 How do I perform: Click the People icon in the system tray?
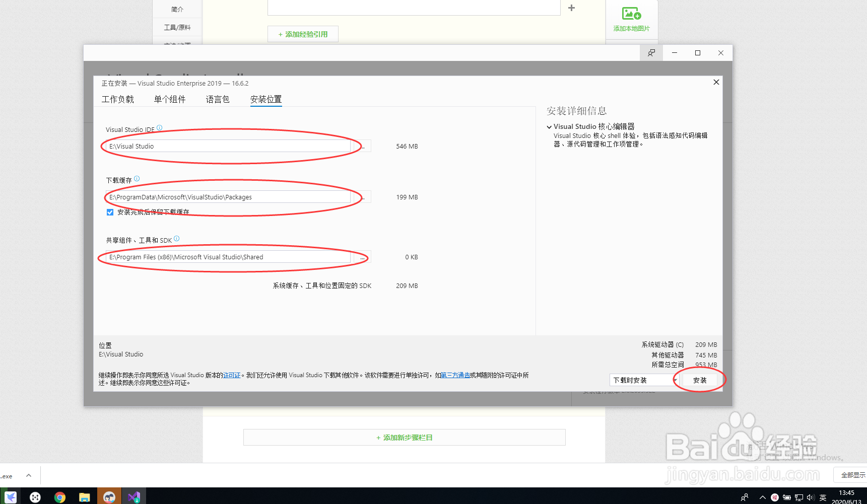pos(745,497)
